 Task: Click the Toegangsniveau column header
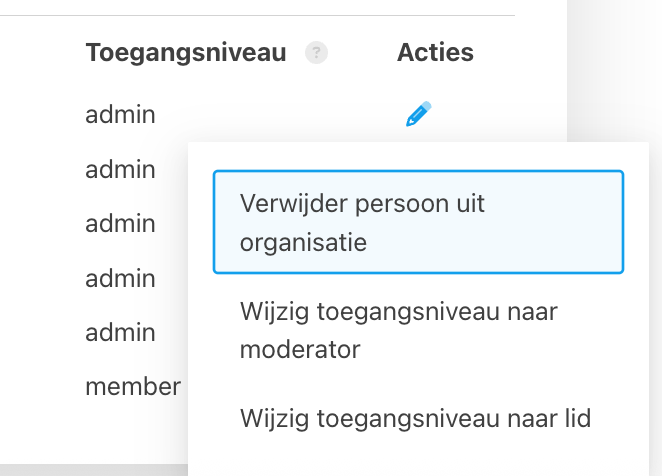186,52
